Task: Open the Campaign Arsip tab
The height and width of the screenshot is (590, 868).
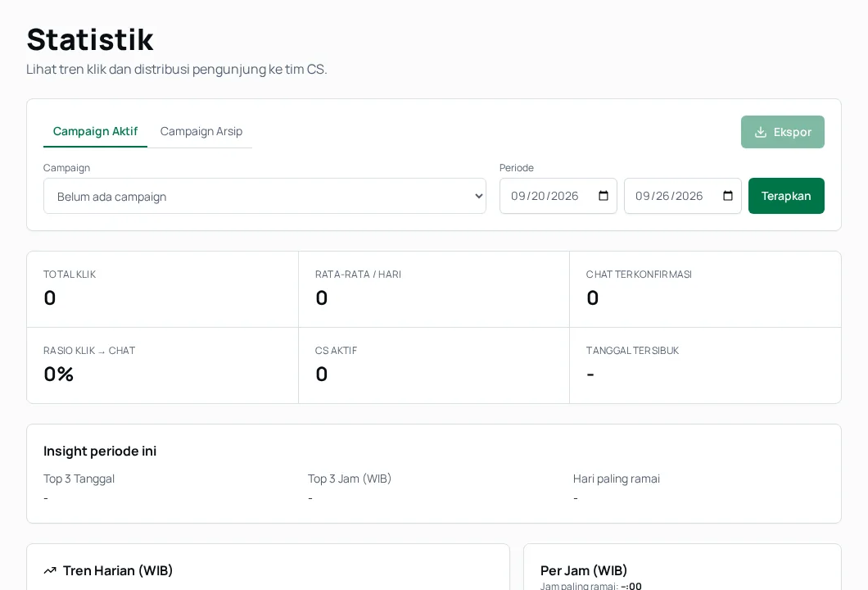Action: pyautogui.click(x=201, y=131)
